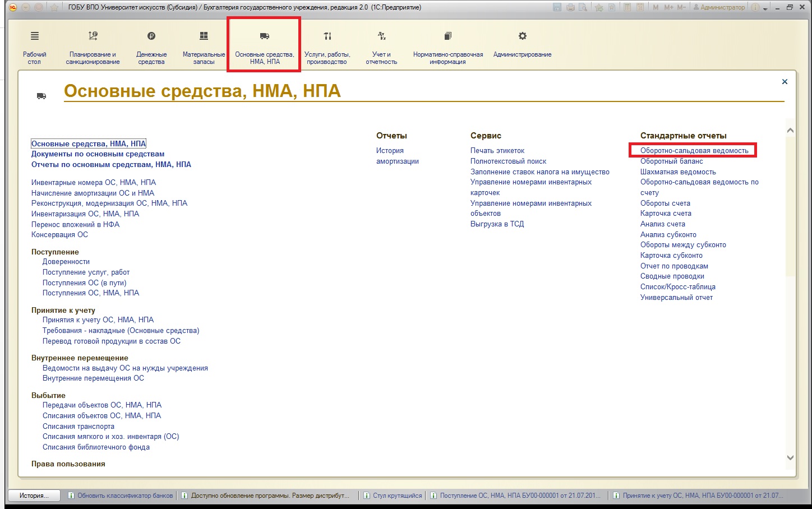Image resolution: width=812 pixels, height=509 pixels.
Task: Open Стул крутящийся in bottom bar
Action: (x=397, y=496)
